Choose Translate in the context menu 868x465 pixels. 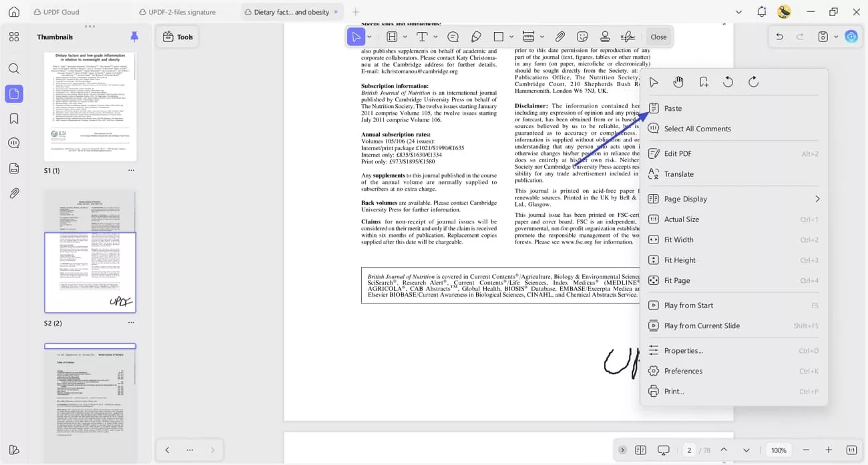tap(733, 174)
